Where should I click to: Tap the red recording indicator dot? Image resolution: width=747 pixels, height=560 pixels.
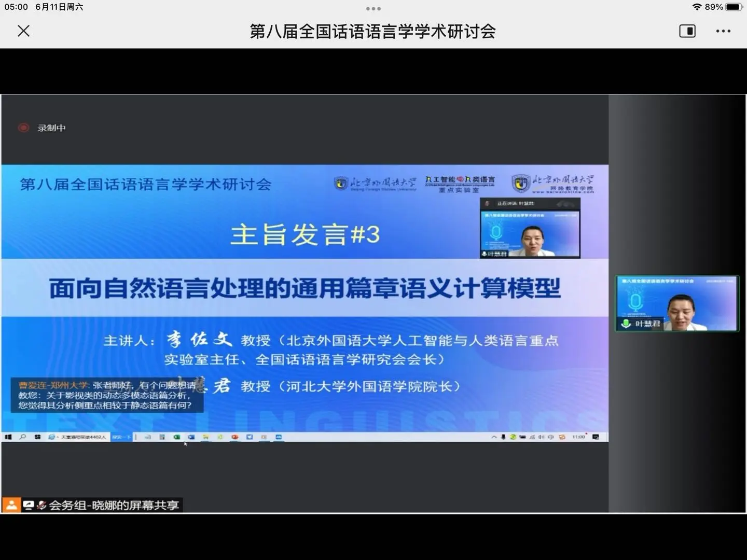(x=24, y=128)
